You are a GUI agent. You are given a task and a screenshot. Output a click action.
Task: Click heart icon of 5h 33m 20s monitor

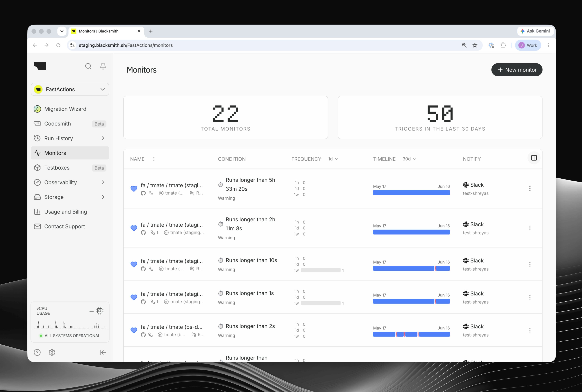(x=134, y=189)
